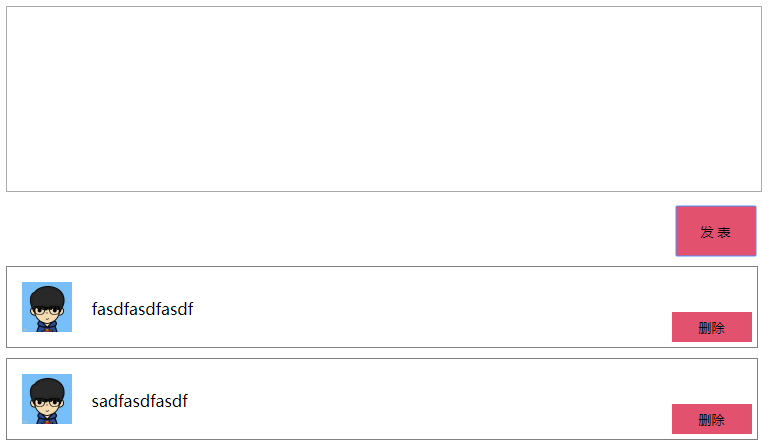Click the cartoon avatar beside sadfasdfasdf
This screenshot has width=768, height=445.
(x=47, y=399)
